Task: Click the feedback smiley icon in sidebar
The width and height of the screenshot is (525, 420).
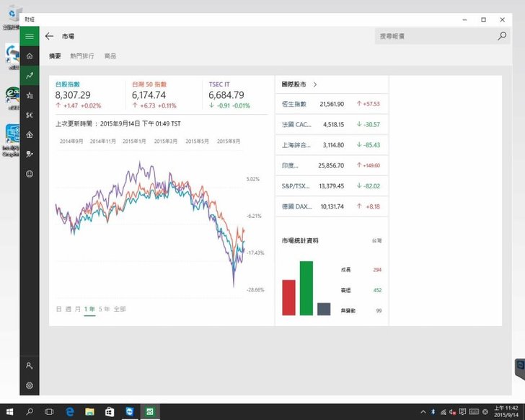Action: [30, 174]
